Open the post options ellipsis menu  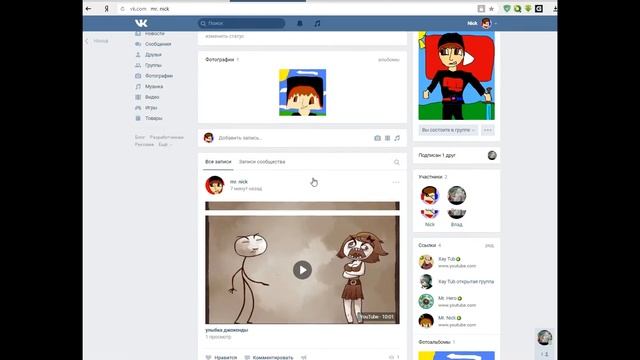coord(396,182)
